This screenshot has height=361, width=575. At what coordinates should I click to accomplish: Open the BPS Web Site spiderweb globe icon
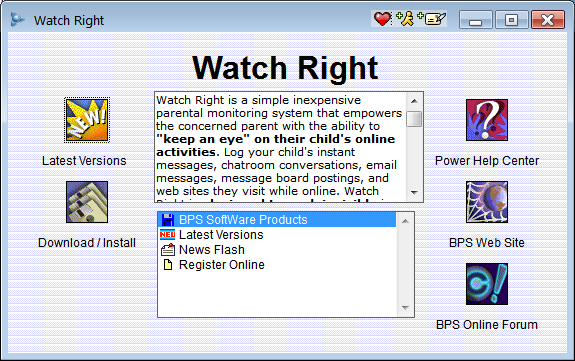487,202
